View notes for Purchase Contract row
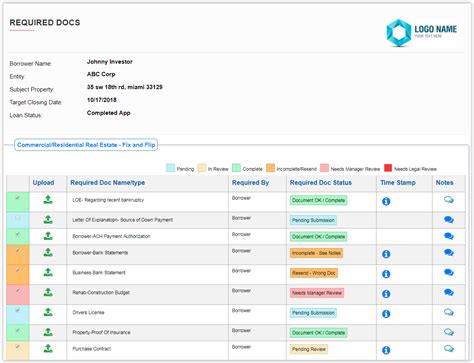This screenshot has width=474, height=363. (x=449, y=349)
